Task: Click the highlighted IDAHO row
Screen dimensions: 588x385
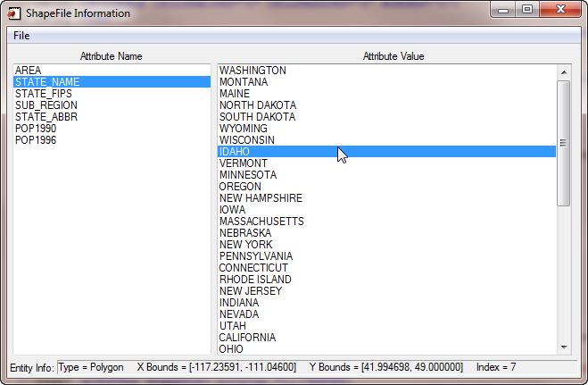Action: pos(386,152)
